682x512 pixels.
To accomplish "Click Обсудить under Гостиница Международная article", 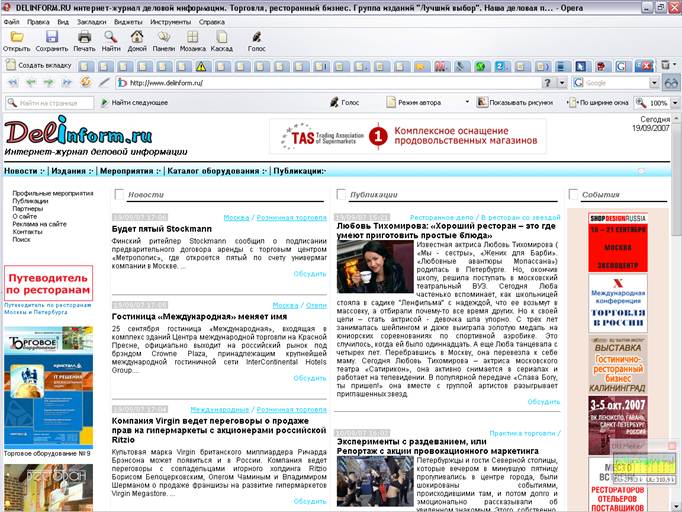I will pyautogui.click(x=310, y=378).
